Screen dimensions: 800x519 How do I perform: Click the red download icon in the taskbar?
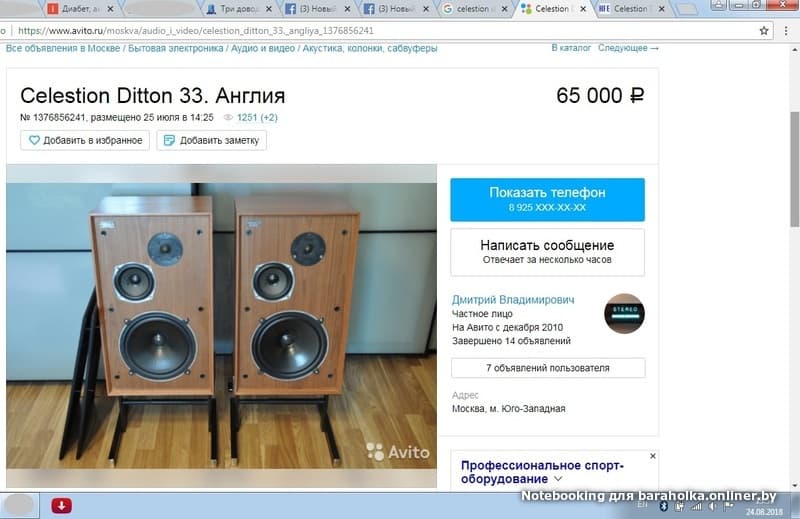point(61,506)
